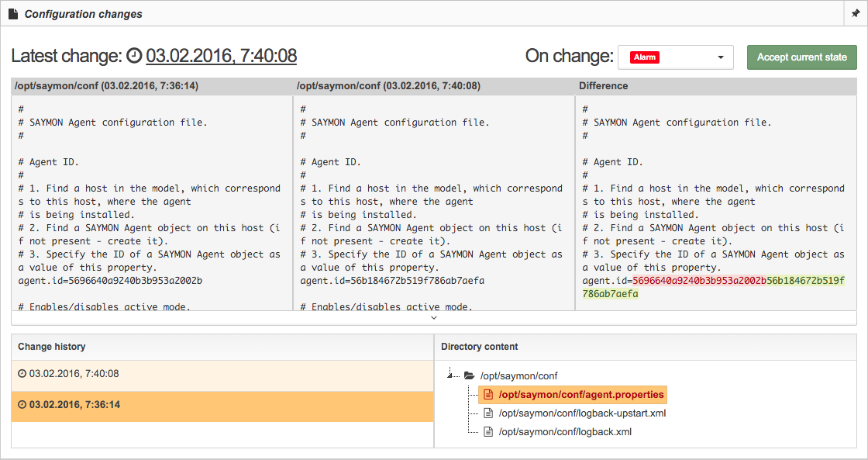Select /opt/saymon/conf/logback.xml in the directory tree
The height and width of the screenshot is (460, 868).
click(565, 432)
